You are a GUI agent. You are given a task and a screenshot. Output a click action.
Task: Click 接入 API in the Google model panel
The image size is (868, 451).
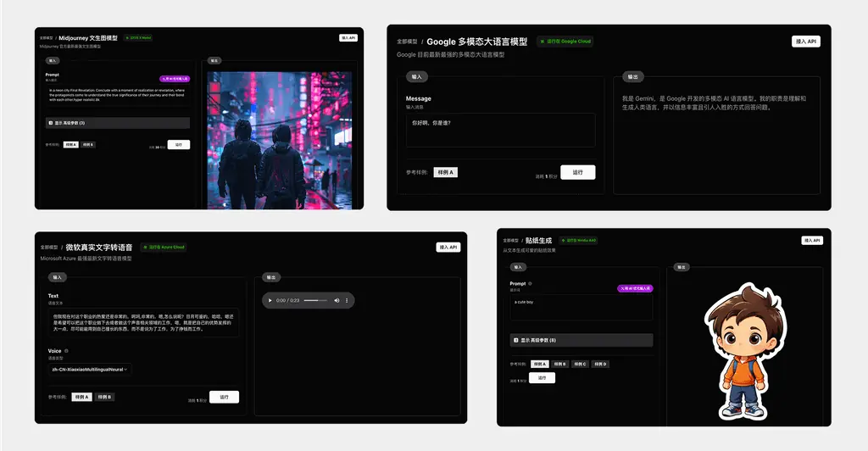(x=806, y=42)
